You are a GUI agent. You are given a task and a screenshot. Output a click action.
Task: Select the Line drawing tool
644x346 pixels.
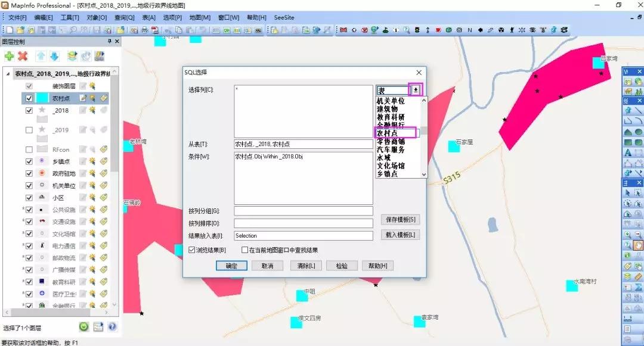(638, 111)
